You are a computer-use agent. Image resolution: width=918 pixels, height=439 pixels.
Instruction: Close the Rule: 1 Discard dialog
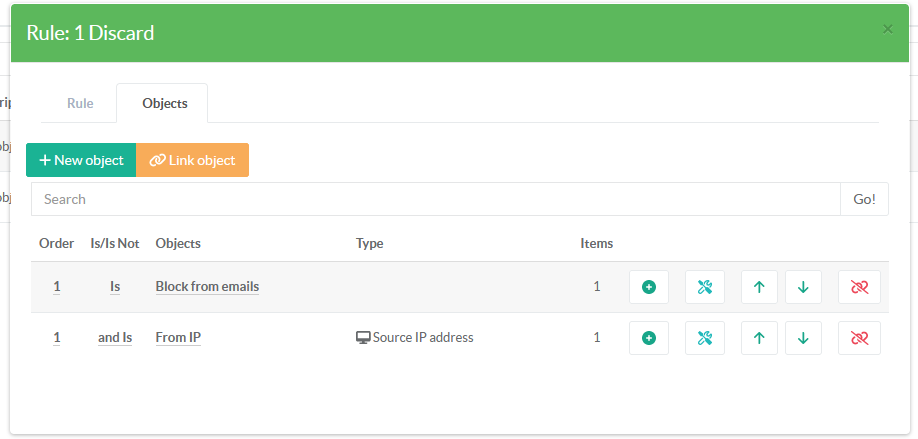click(x=888, y=29)
